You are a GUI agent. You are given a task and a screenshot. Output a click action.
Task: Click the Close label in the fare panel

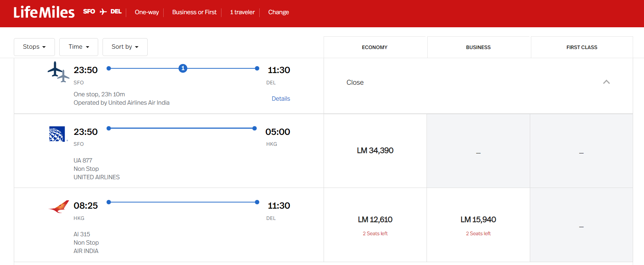[x=355, y=83]
